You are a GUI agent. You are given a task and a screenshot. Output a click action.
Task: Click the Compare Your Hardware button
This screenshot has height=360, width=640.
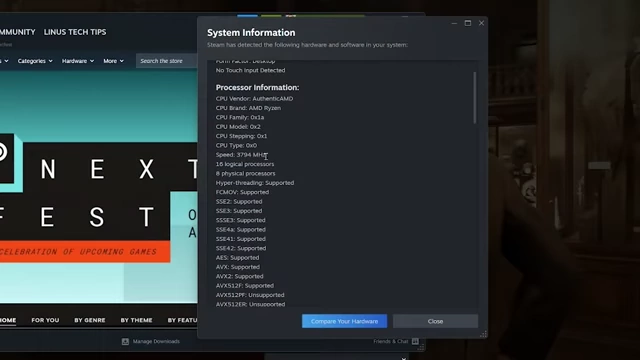coord(344,321)
